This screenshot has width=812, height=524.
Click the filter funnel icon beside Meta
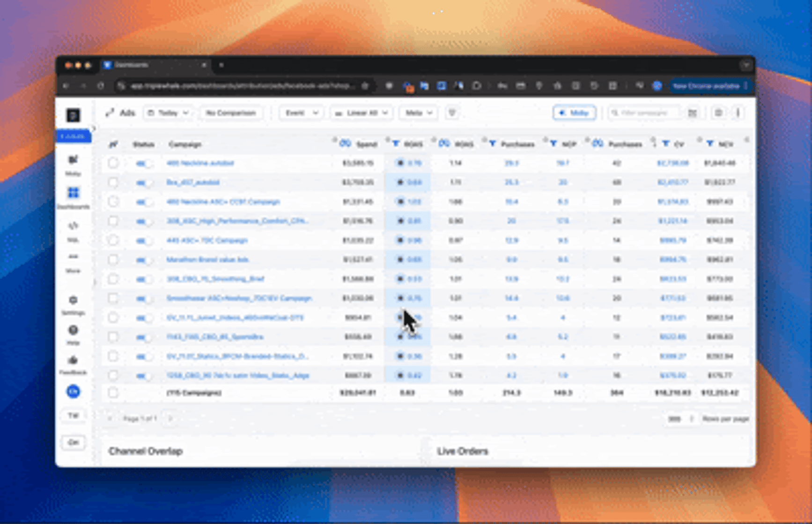452,112
